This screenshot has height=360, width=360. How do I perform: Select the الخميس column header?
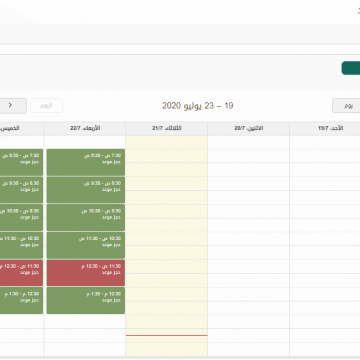tap(22, 128)
